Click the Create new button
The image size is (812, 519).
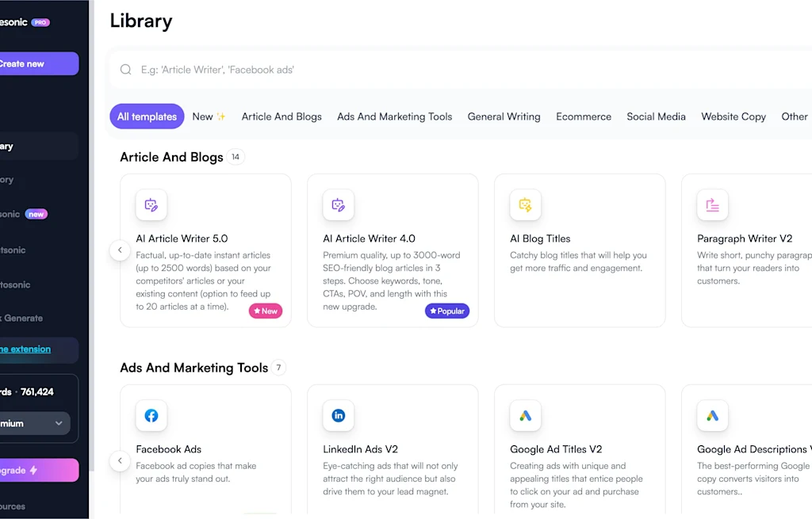pos(39,63)
